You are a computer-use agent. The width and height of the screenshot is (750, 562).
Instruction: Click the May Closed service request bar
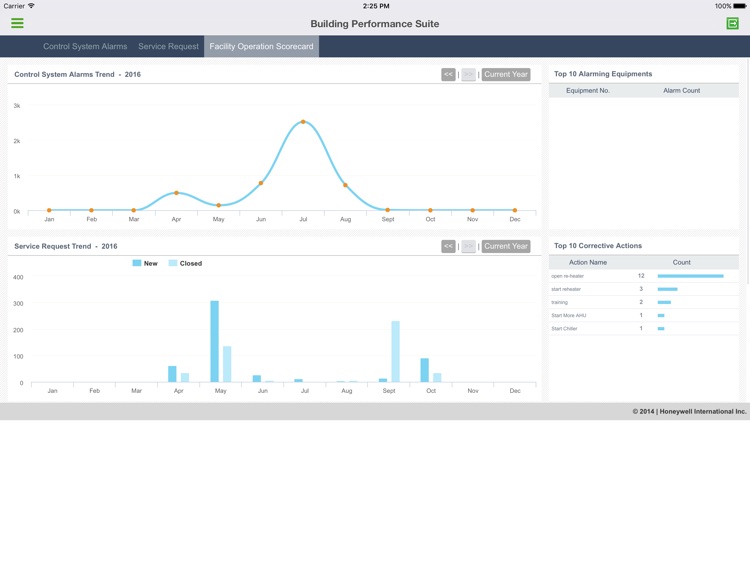227,364
